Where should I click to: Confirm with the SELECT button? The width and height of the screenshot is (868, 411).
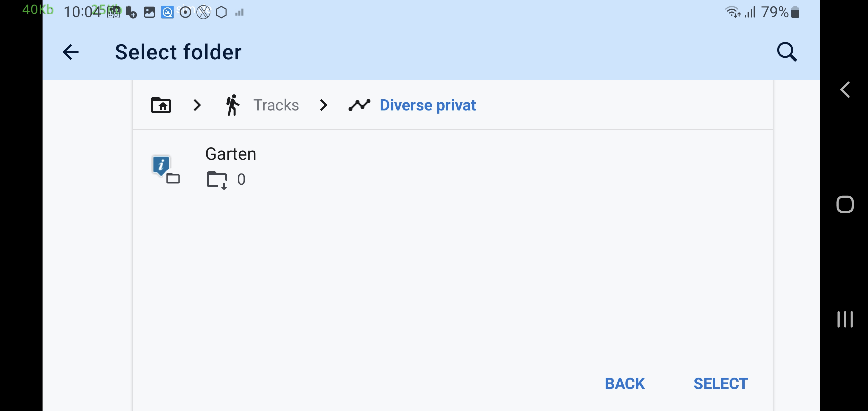click(x=720, y=384)
